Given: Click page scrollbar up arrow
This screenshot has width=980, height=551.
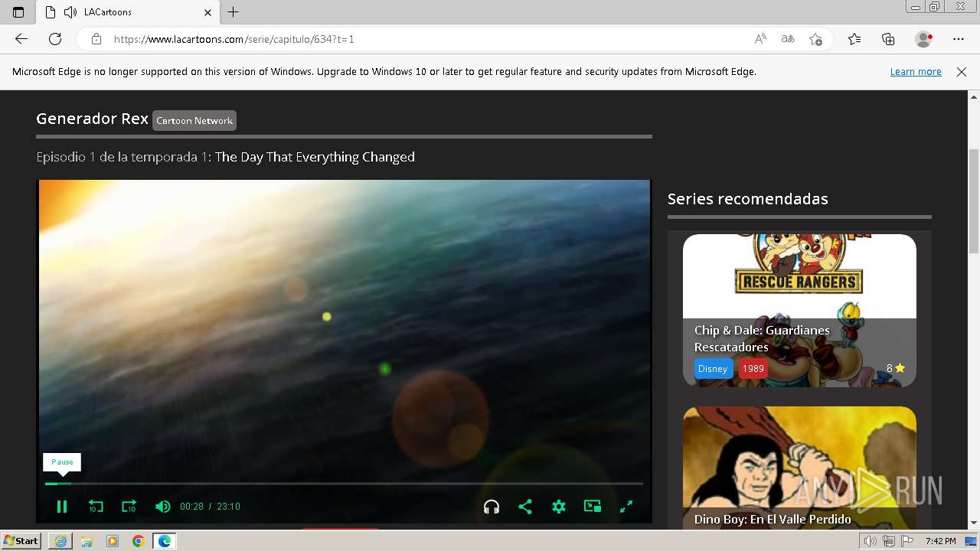Looking at the screenshot, I should click(974, 97).
